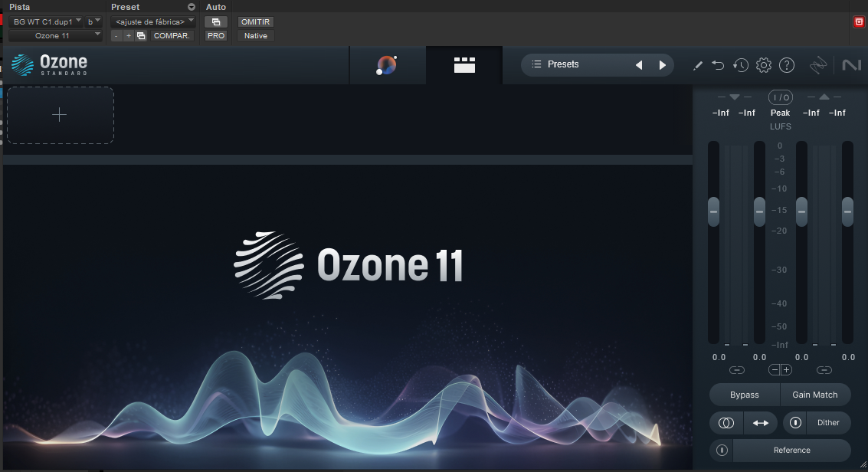The image size is (868, 472).
Task: Open the Ozone 11 plugin selector dropdown
Action: pyautogui.click(x=55, y=36)
